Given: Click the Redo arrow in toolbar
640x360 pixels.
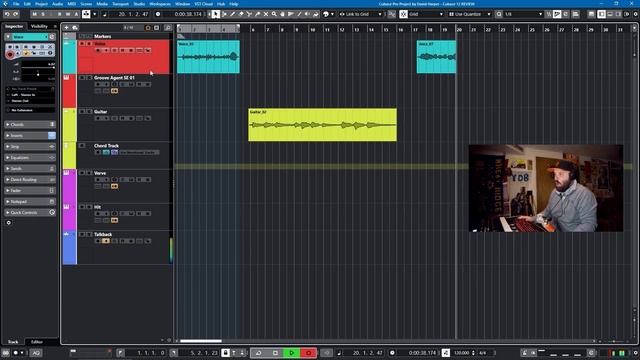Looking at the screenshot, I should [x=16, y=14].
